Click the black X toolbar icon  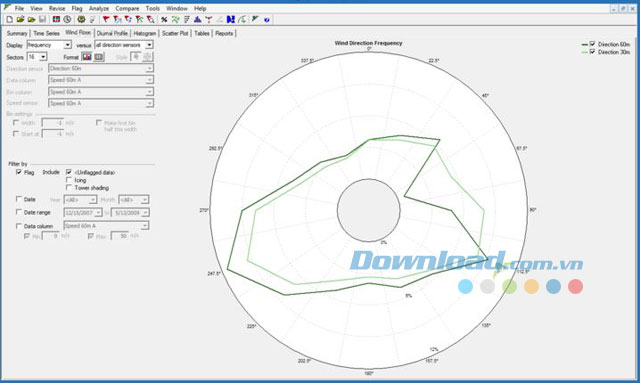(x=164, y=19)
